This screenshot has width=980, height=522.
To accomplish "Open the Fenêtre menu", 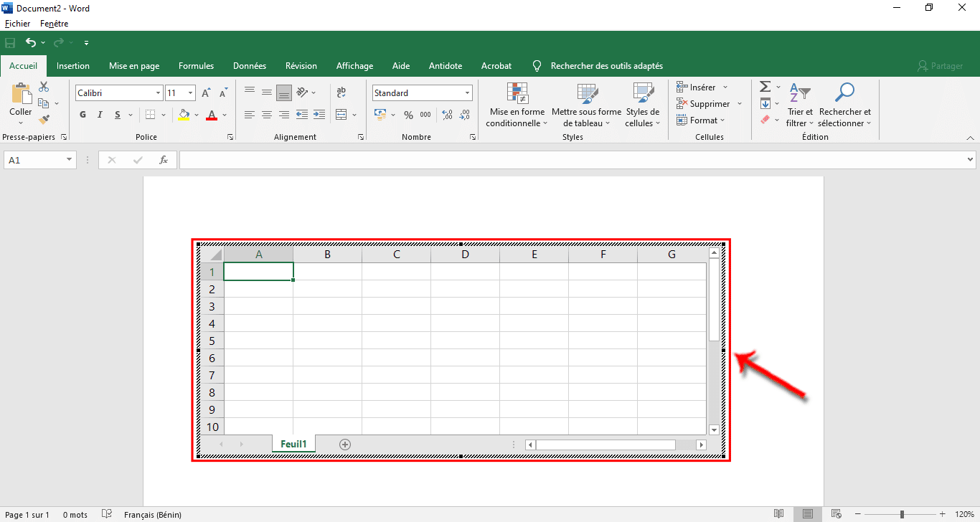I will [x=55, y=24].
